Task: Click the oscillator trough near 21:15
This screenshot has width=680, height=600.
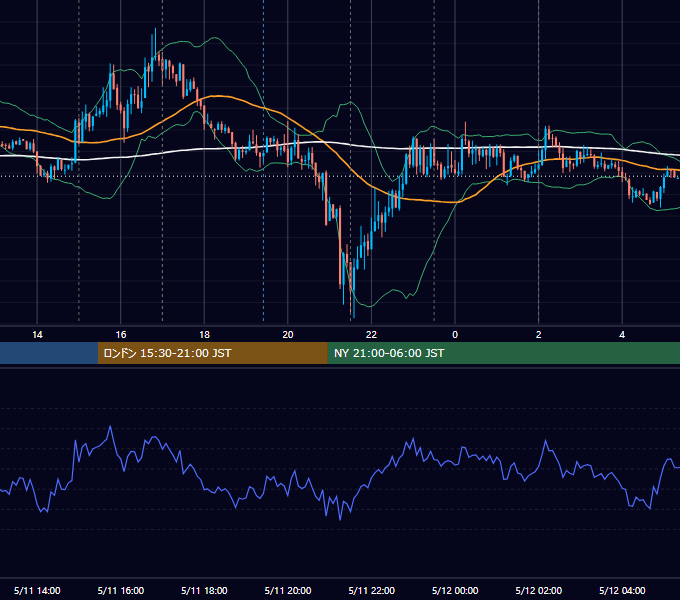Action: pyautogui.click(x=340, y=519)
